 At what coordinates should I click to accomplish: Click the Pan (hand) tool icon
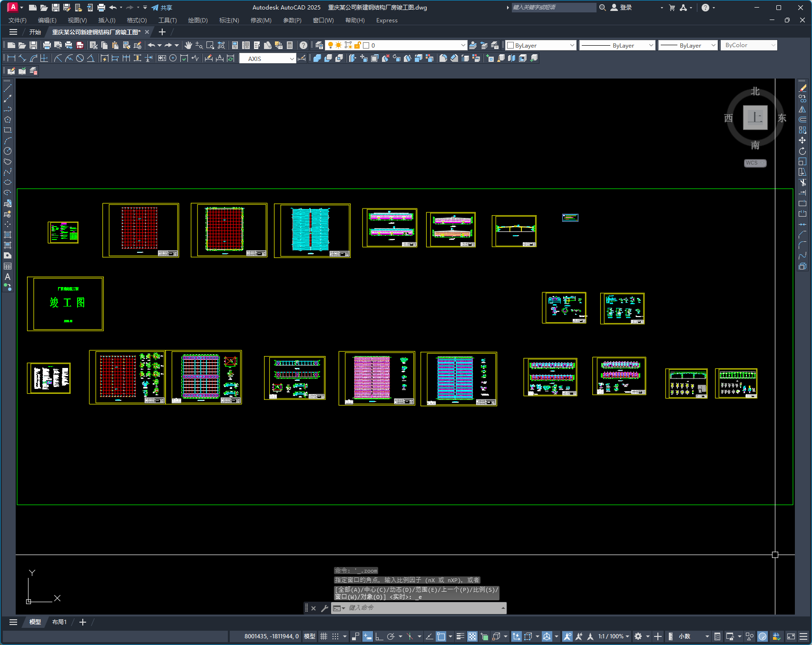188,45
